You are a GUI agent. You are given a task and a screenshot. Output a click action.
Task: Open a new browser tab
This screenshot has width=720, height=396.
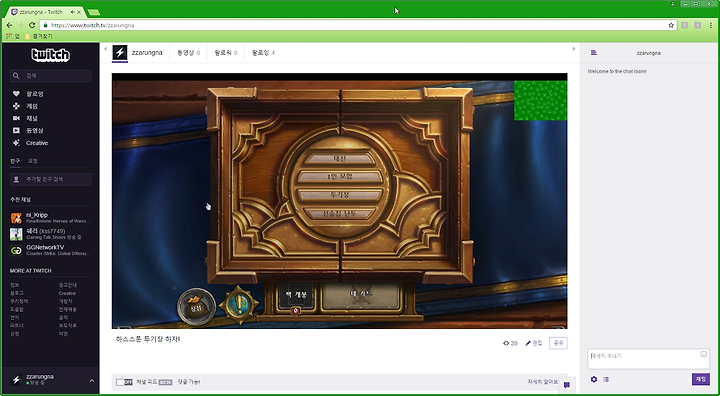pos(94,12)
